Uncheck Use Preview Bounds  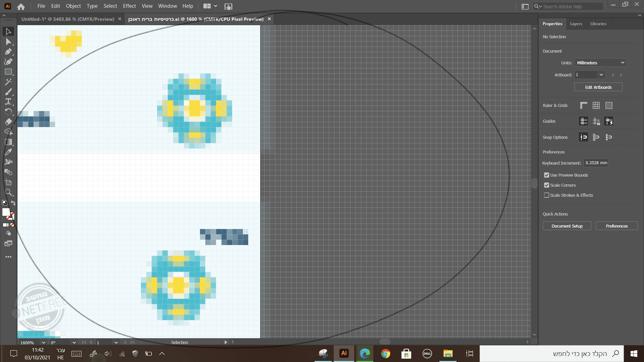click(x=546, y=175)
